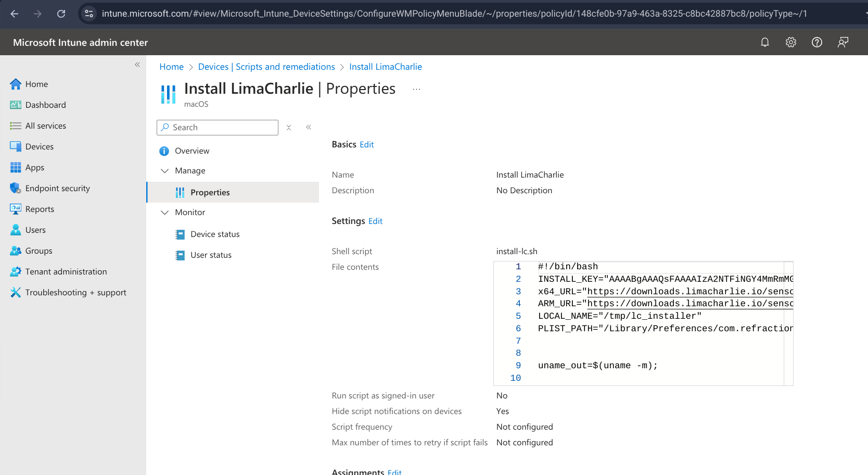Open the help question mark icon
Viewport: 868px width, 475px height.
[816, 42]
